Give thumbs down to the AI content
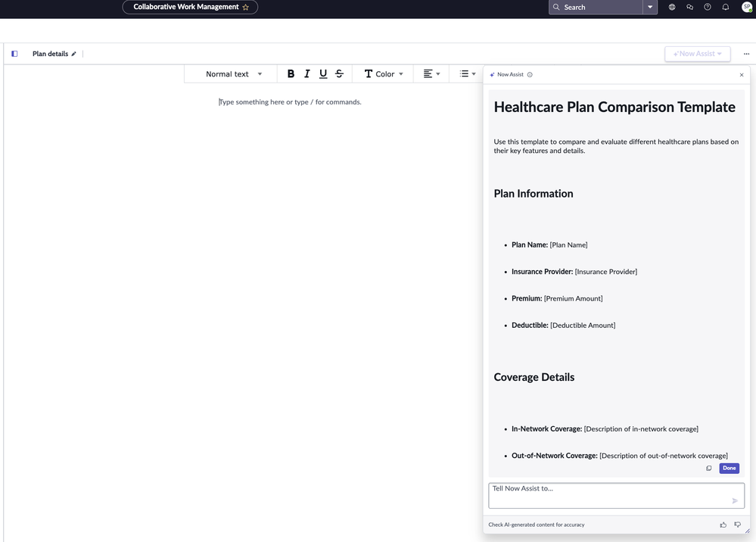The image size is (756, 542). pyautogui.click(x=737, y=524)
